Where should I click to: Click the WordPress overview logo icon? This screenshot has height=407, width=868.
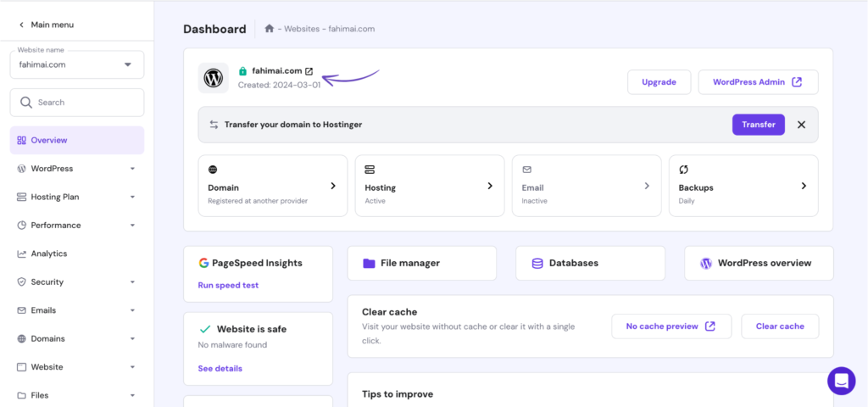[x=706, y=264]
